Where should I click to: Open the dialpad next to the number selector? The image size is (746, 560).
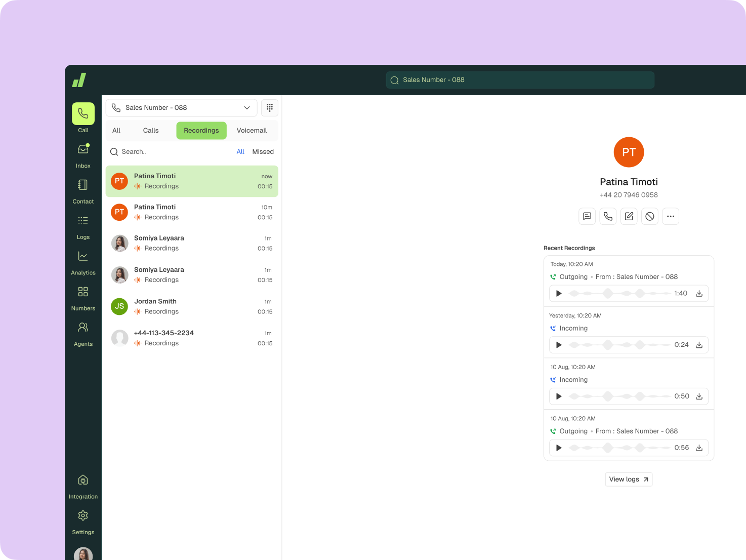click(269, 107)
